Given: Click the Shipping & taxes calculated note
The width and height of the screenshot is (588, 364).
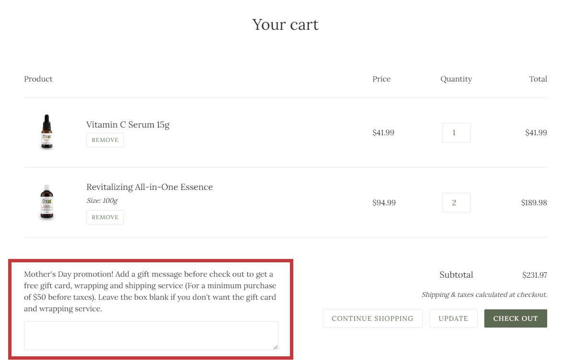Looking at the screenshot, I should (484, 294).
